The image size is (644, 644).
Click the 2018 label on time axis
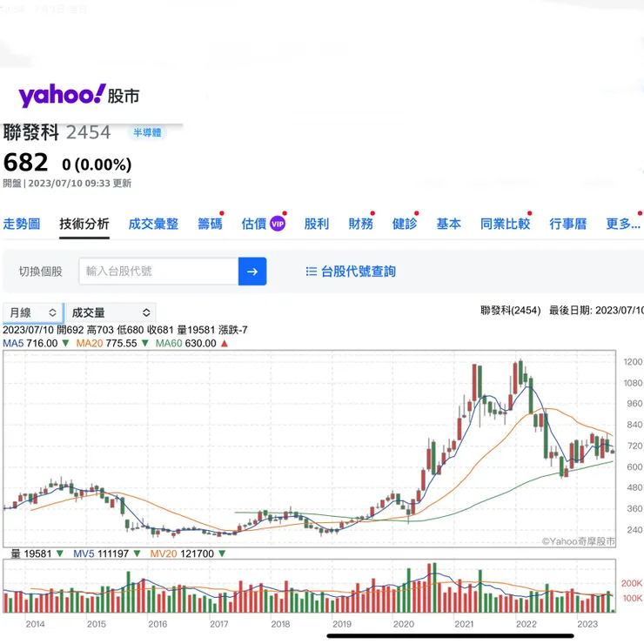coord(280,624)
